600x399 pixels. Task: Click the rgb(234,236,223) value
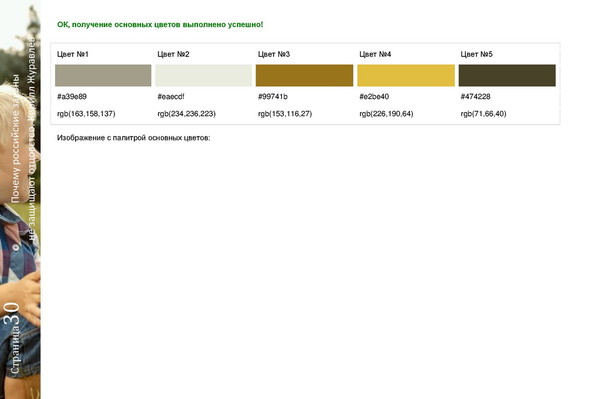(186, 114)
